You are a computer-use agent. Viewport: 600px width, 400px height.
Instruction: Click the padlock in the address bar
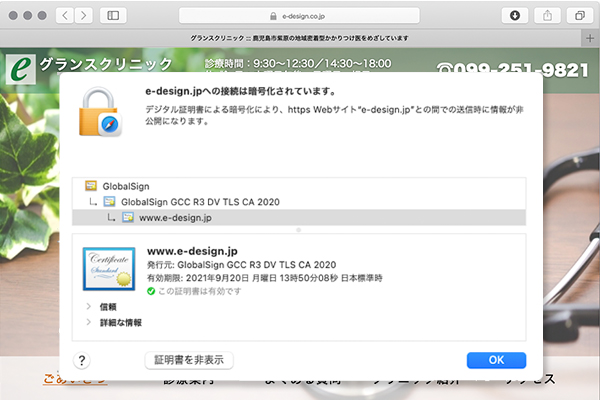pyautogui.click(x=273, y=16)
